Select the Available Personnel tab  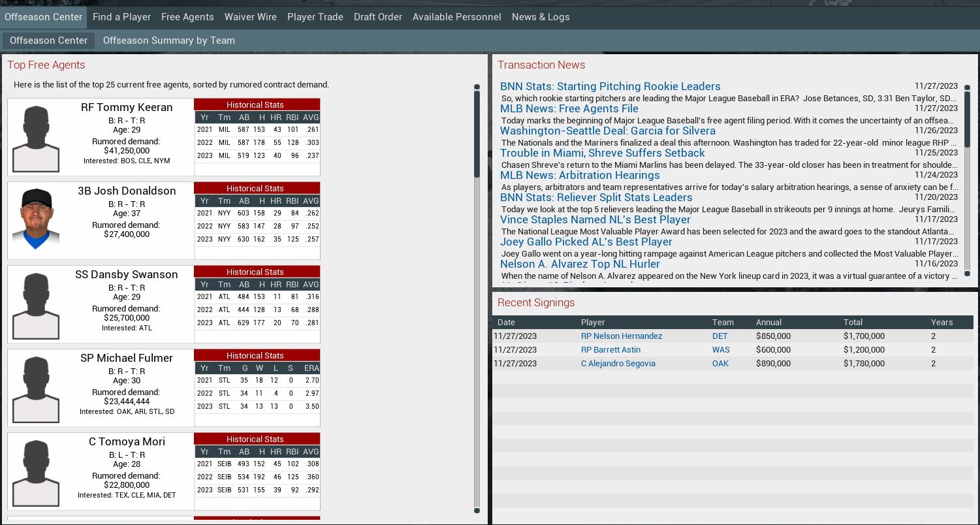pos(456,17)
